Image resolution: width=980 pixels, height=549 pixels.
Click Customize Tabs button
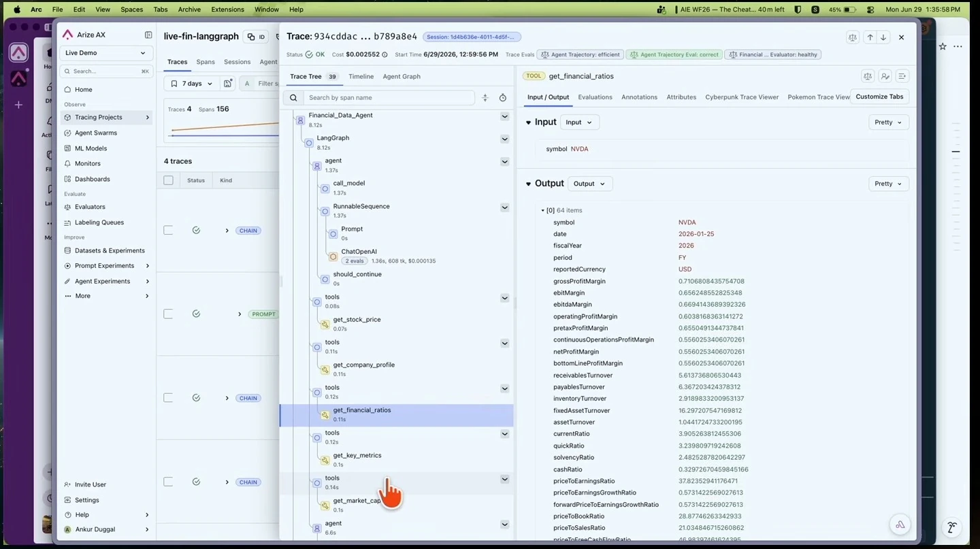(879, 97)
